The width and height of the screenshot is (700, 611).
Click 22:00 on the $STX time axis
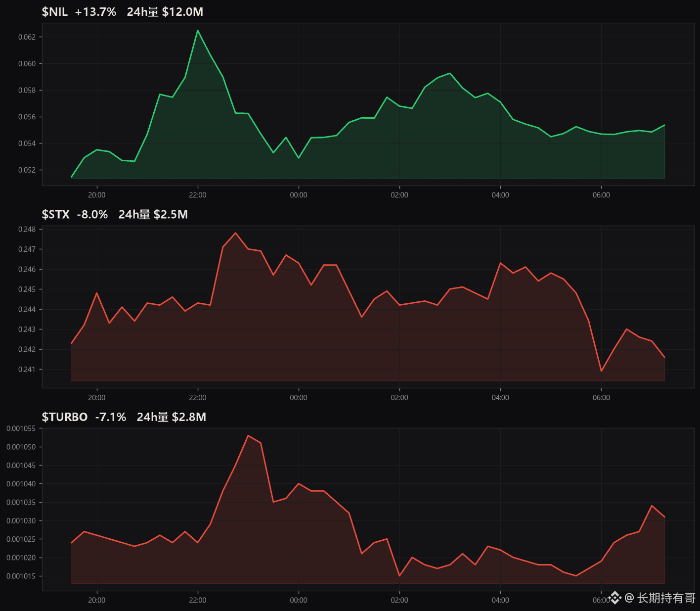tap(198, 398)
